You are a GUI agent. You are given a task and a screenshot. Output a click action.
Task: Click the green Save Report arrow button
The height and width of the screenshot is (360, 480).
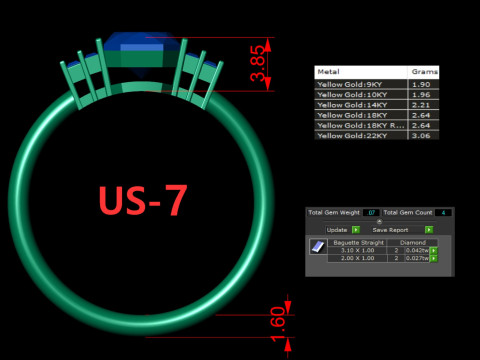click(429, 230)
